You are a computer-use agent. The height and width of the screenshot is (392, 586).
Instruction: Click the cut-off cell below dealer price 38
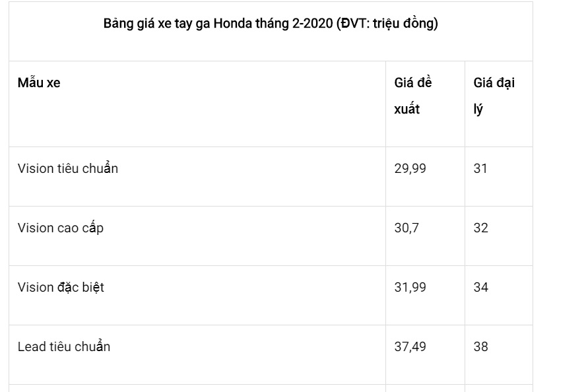click(498, 388)
